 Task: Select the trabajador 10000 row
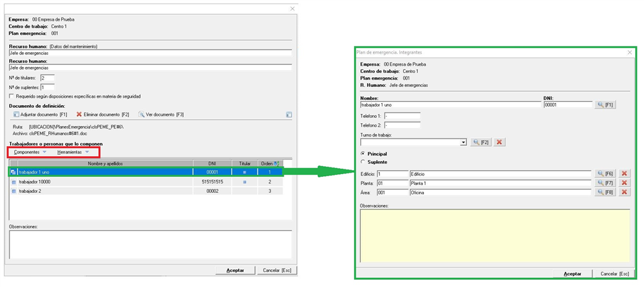(x=101, y=182)
